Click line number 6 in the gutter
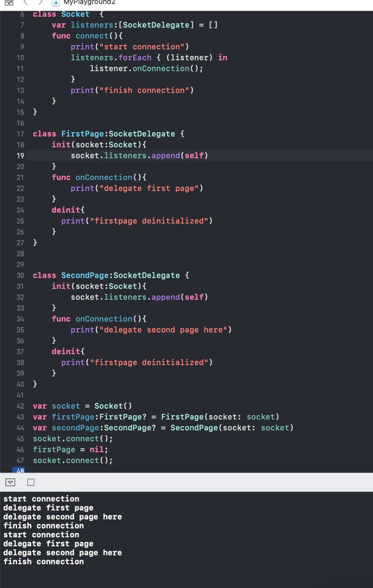This screenshot has height=588, width=373. pos(22,14)
